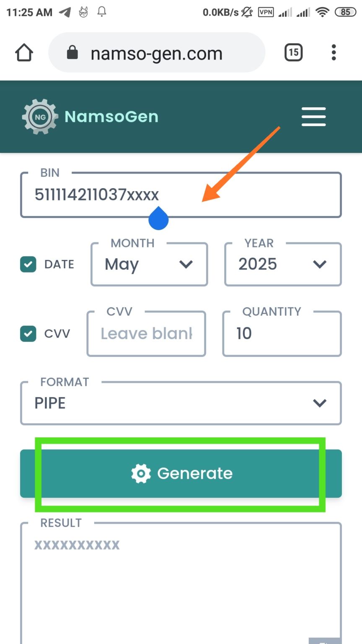
Task: Open the tab switcher showing 15 tabs
Action: click(293, 53)
